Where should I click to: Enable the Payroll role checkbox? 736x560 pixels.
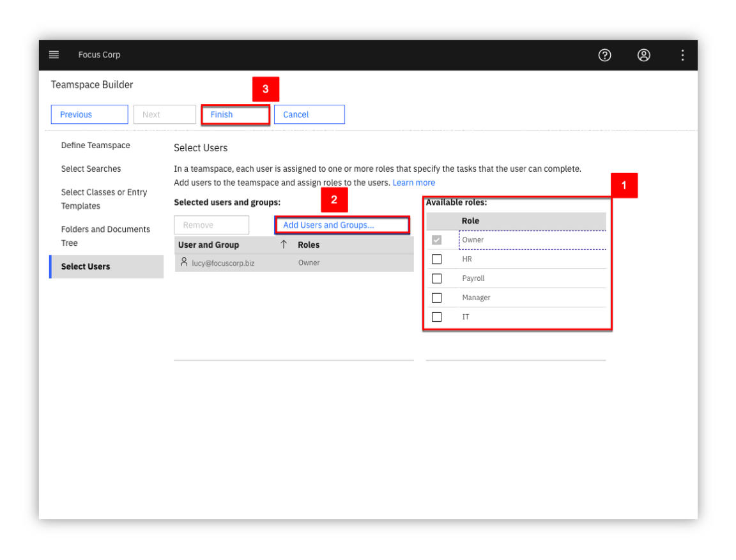436,278
